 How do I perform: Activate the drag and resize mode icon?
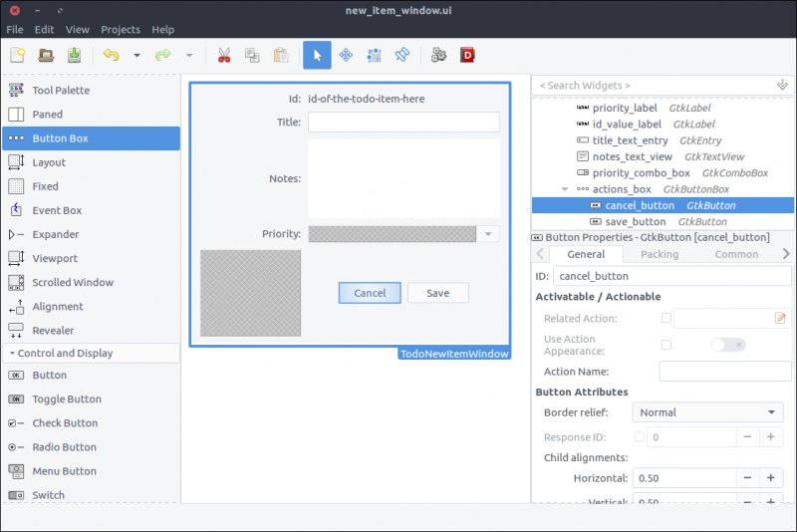[346, 56]
